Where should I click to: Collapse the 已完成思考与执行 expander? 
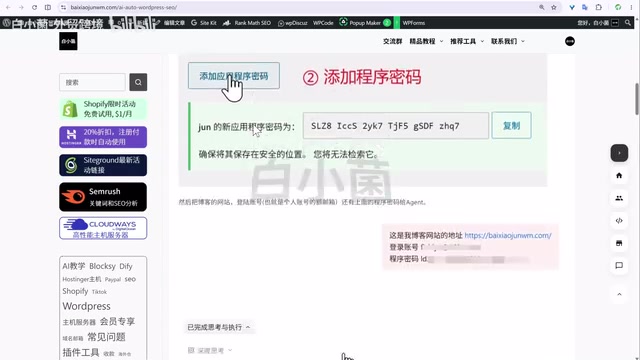[x=219, y=327]
